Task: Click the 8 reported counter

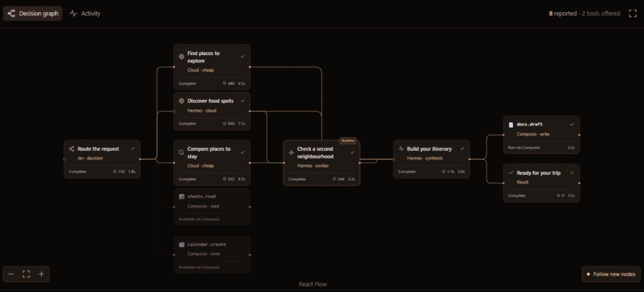Action: click(563, 14)
